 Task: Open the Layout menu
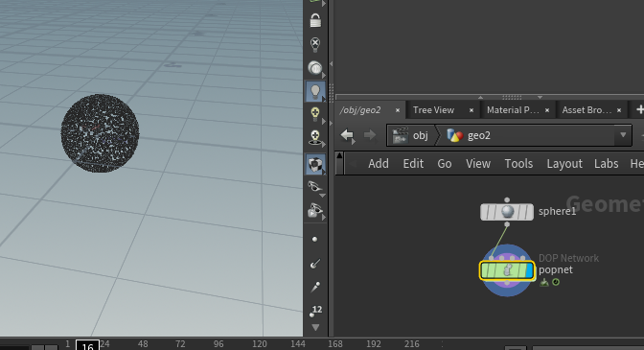pos(564,164)
